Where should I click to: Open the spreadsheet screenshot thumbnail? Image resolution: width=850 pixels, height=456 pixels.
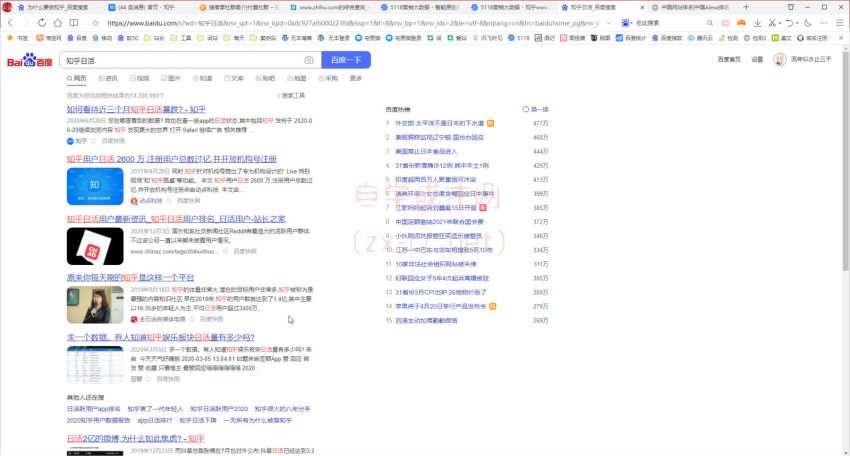tap(95, 364)
